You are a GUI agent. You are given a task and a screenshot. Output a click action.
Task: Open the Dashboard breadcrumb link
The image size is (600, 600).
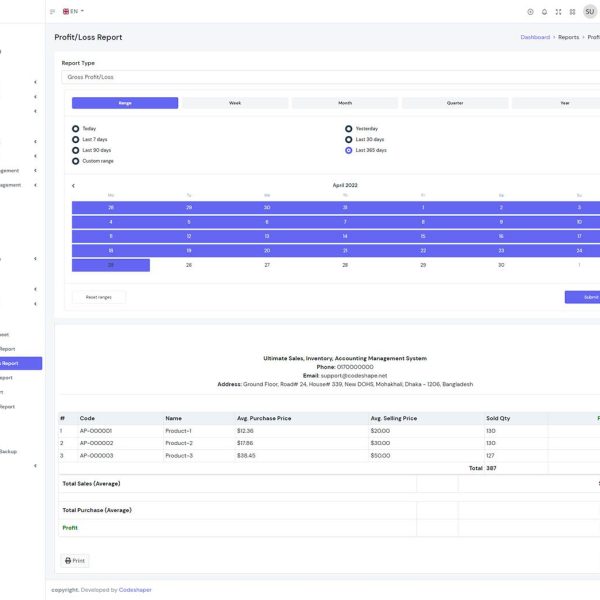pyautogui.click(x=535, y=37)
